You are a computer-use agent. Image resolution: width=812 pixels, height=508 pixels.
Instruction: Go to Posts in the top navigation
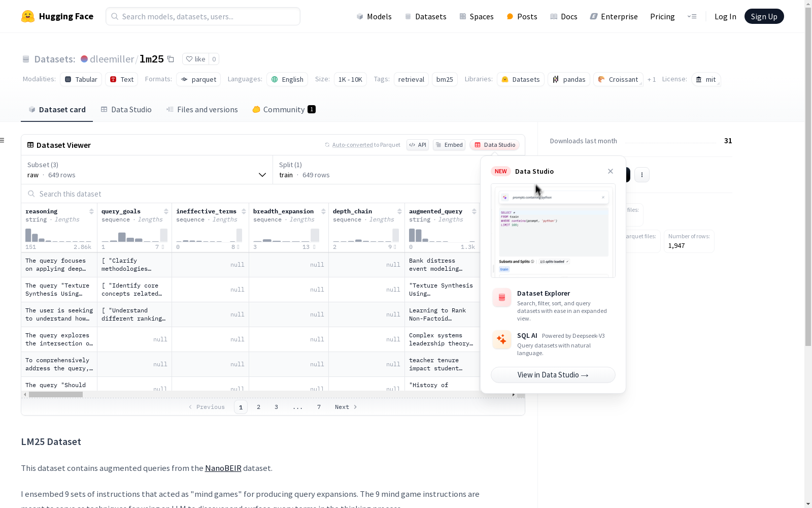coord(522,16)
